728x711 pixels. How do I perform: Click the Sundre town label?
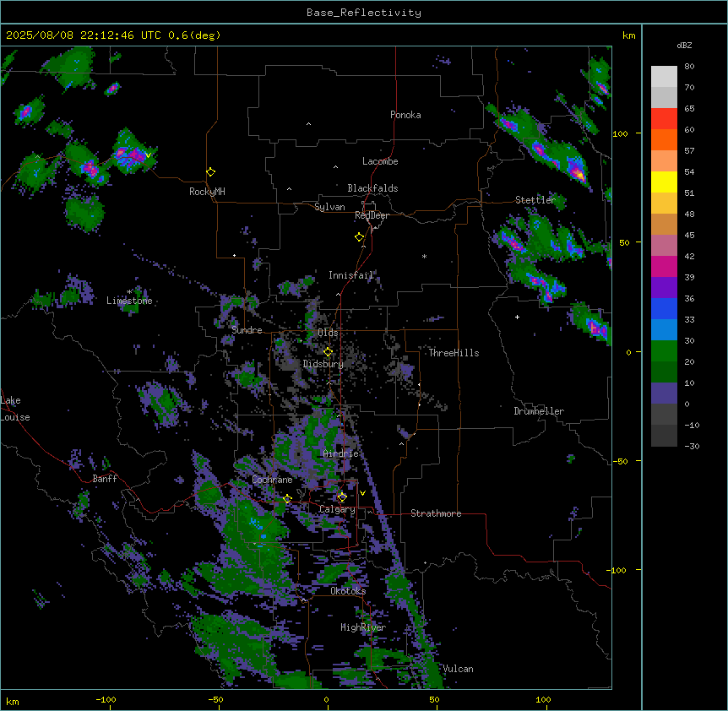click(247, 330)
